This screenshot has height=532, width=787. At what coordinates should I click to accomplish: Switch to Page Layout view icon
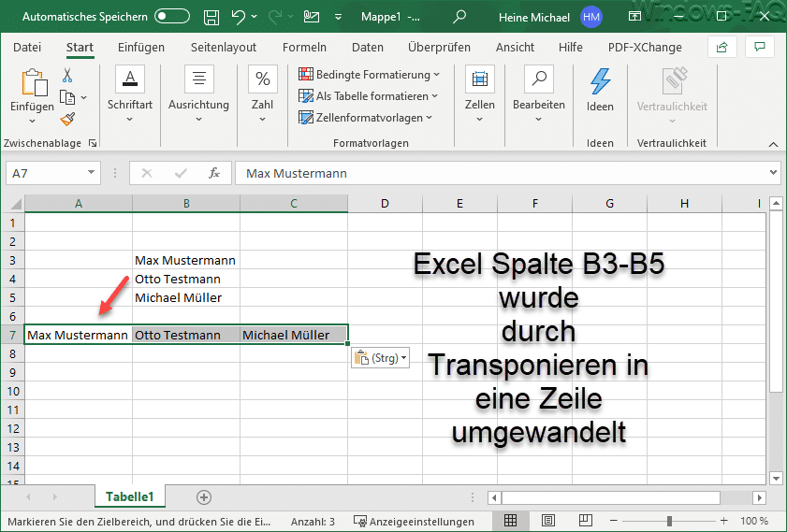(x=548, y=521)
